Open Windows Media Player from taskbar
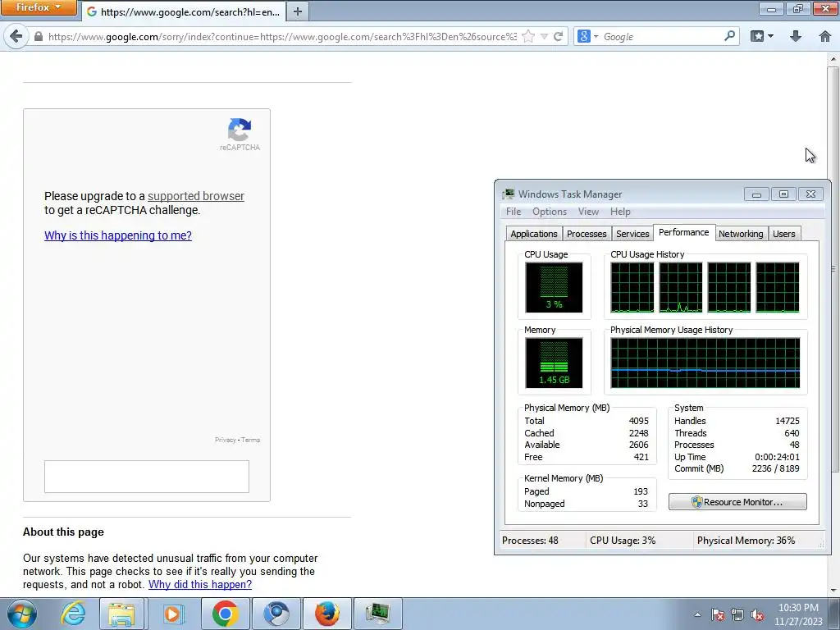 [x=172, y=614]
